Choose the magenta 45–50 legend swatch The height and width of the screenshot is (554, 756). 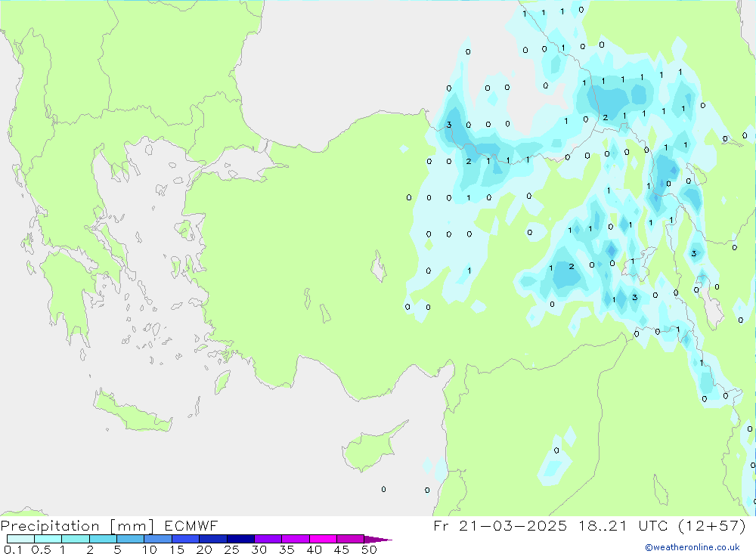pos(350,539)
